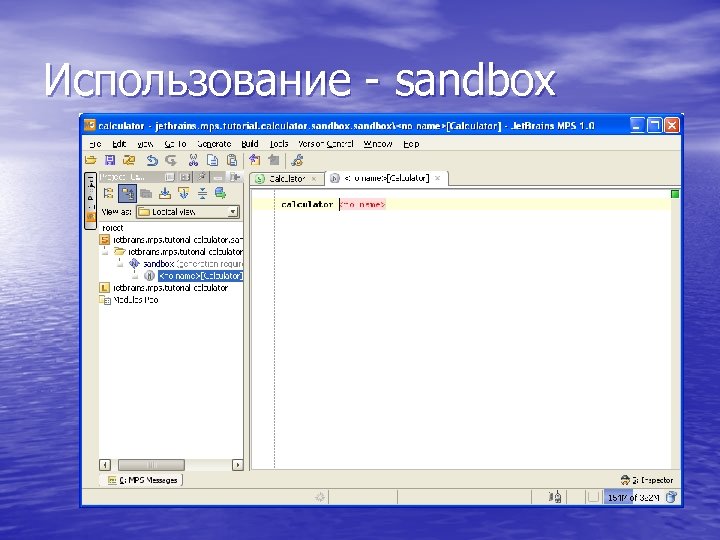
Task: Click the Project root label in tree
Action: click(x=112, y=228)
